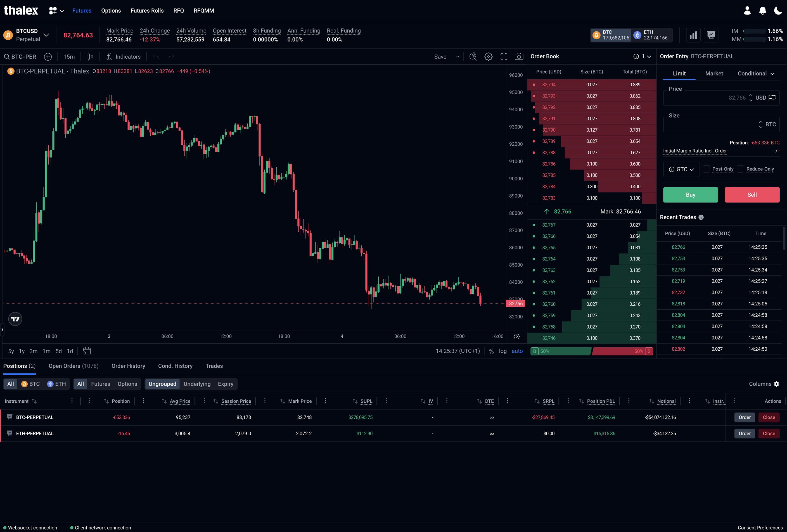Toggle percent scale on chart

point(491,351)
